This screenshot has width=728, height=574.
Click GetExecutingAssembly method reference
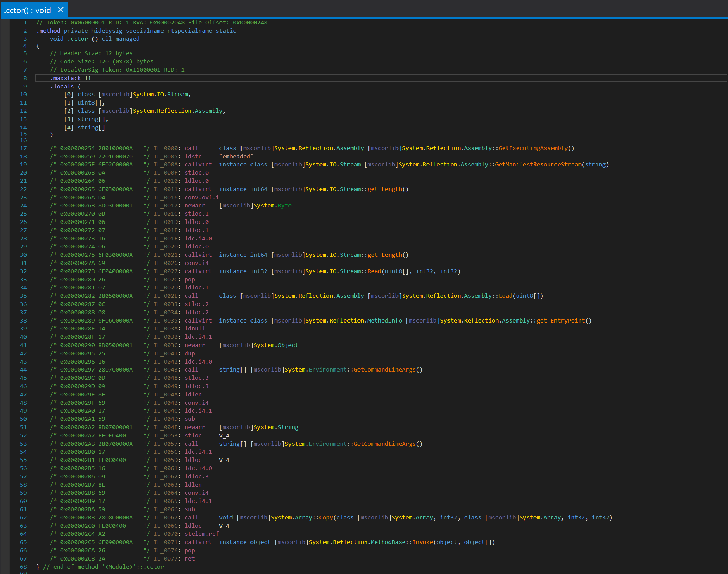pos(533,148)
